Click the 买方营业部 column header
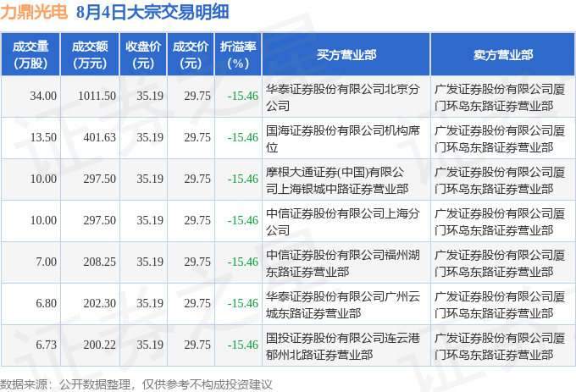 (346, 55)
